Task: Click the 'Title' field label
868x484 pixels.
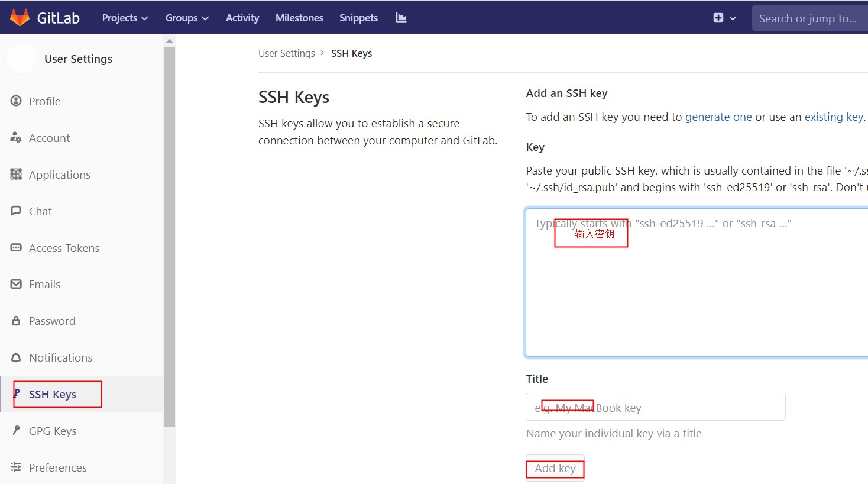Action: coord(537,379)
